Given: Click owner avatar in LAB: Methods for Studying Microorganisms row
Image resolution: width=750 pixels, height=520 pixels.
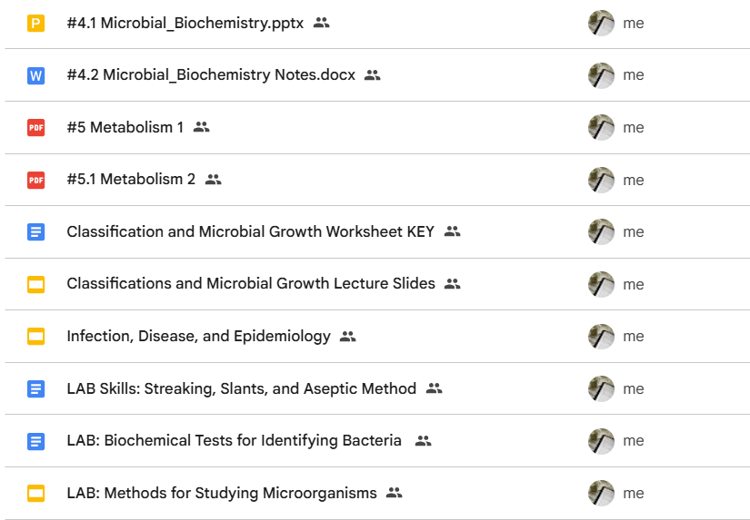Looking at the screenshot, I should pyautogui.click(x=601, y=493).
